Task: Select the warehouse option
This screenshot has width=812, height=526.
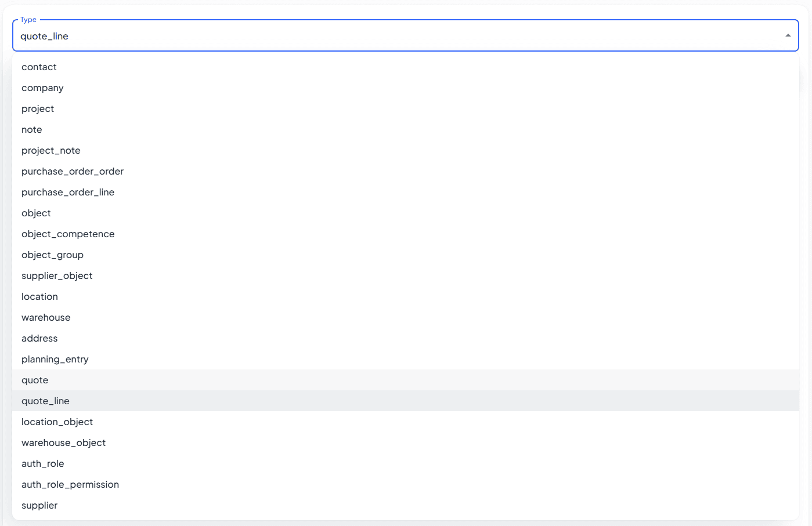Action: (46, 318)
